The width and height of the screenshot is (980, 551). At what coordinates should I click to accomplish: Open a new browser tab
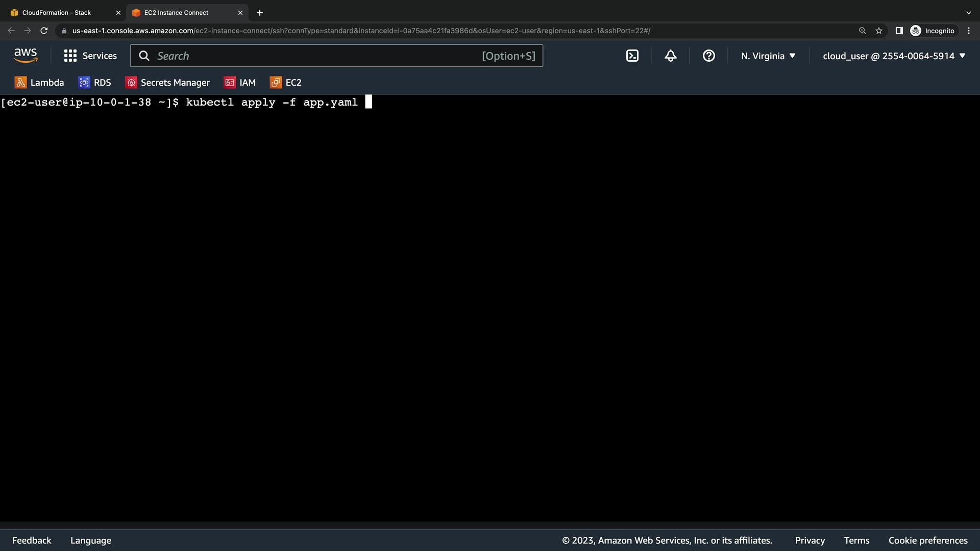point(260,13)
